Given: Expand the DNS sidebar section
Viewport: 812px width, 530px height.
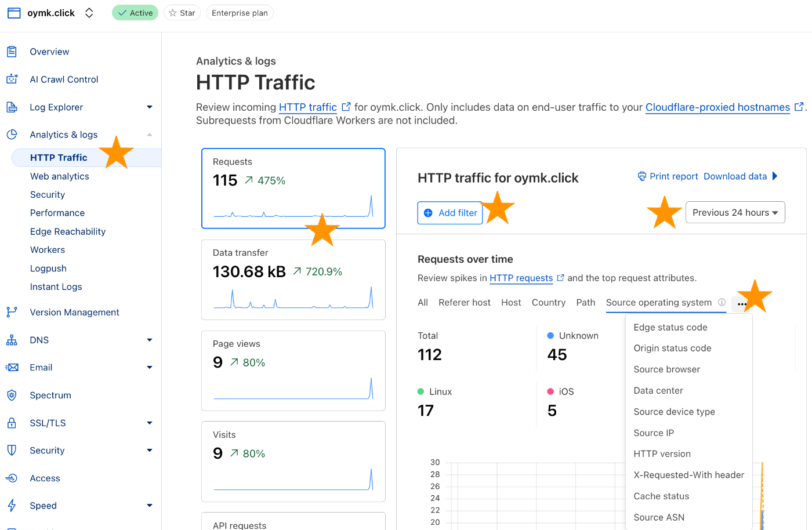Looking at the screenshot, I should 150,340.
